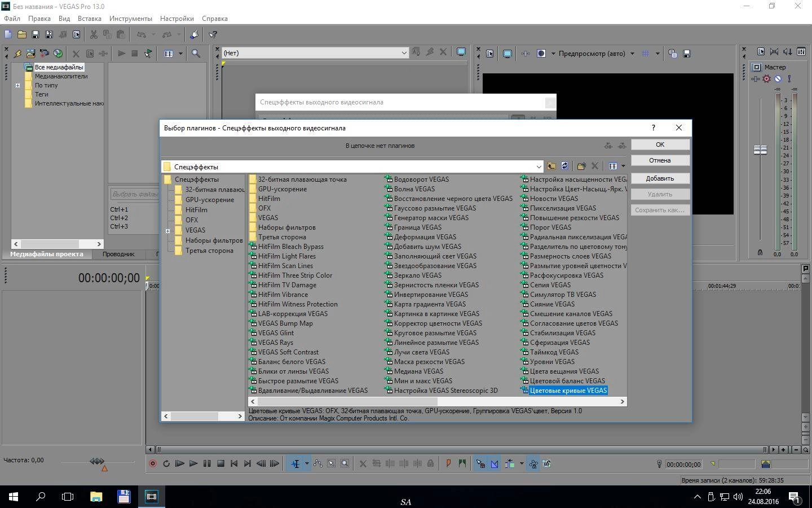Select the Zoom edit tool icon
812x508 pixels.
point(345,463)
